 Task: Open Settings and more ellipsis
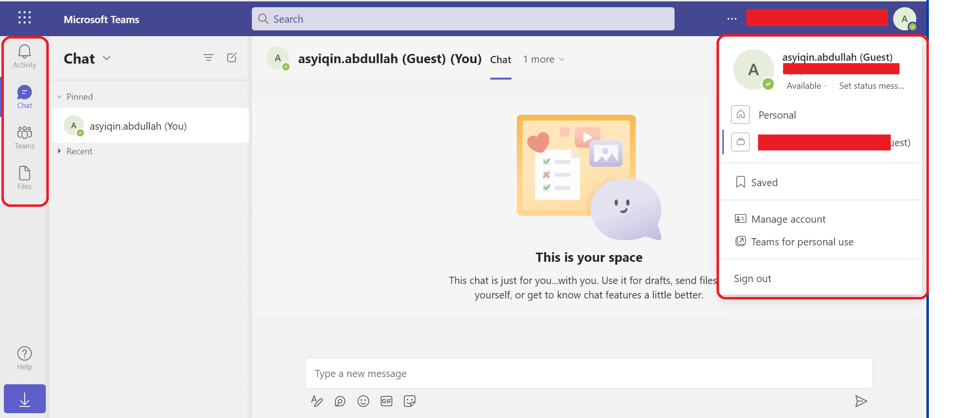(x=732, y=19)
